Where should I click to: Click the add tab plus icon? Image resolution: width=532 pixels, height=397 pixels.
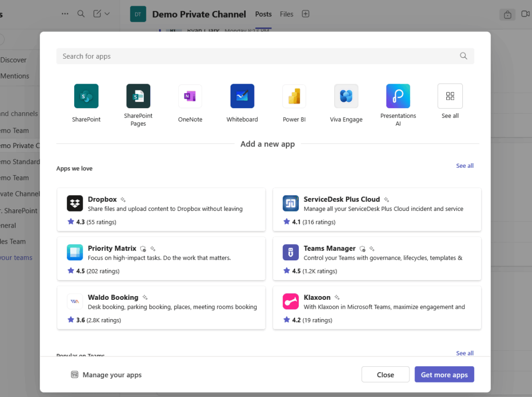(305, 14)
